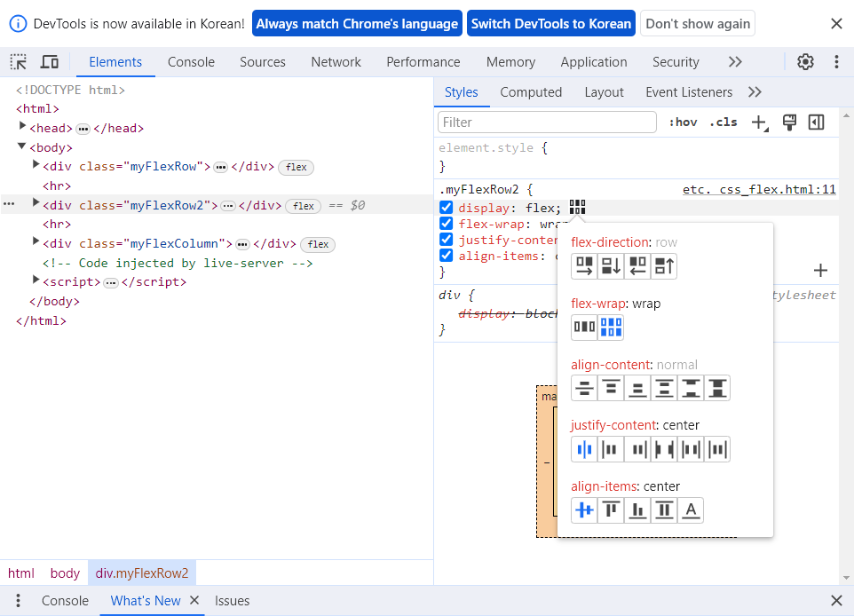Screen dimensions: 854x616
Task: Open the Event Listeners tab
Action: (x=689, y=92)
